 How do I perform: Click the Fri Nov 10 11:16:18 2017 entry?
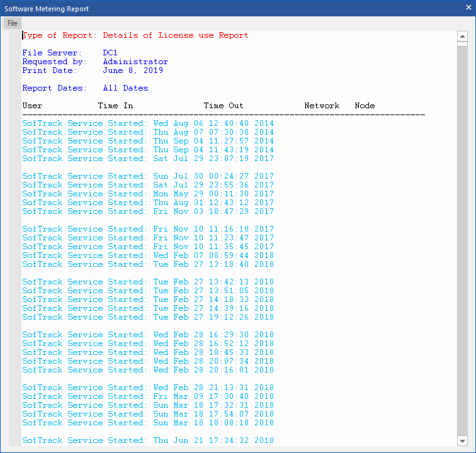[148, 229]
